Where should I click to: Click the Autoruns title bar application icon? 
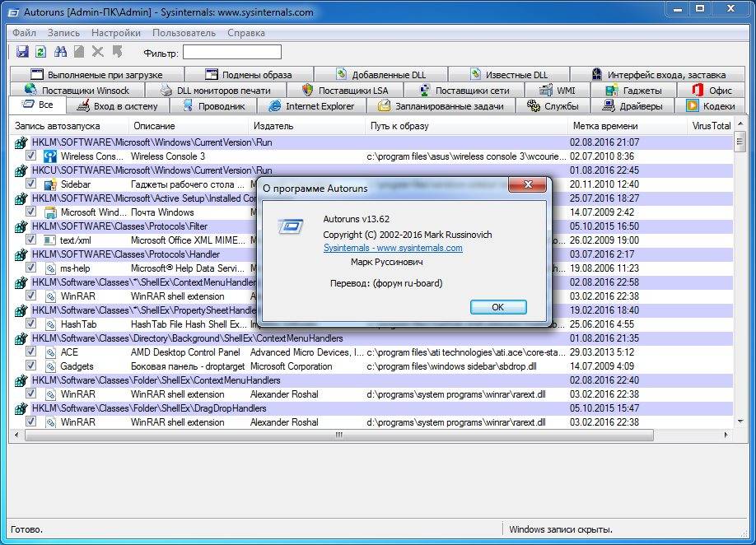point(15,12)
